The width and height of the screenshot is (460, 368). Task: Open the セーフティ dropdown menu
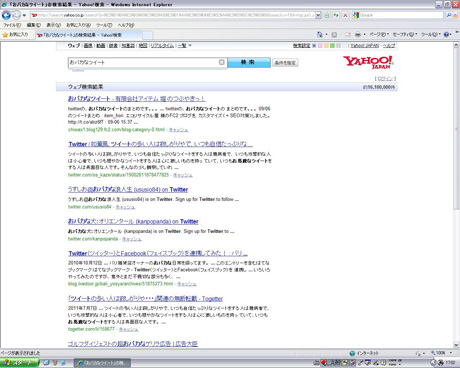[x=405, y=34]
